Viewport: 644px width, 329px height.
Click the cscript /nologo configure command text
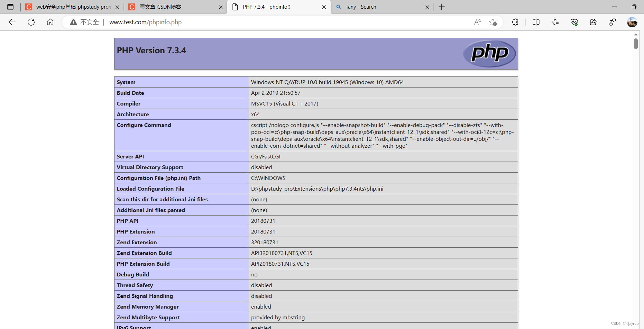pyautogui.click(x=383, y=136)
